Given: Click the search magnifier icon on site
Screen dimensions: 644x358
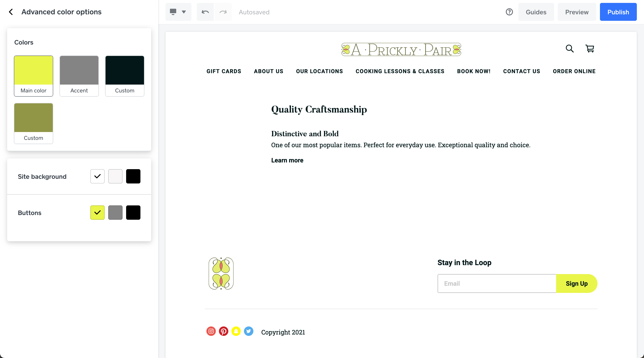Looking at the screenshot, I should pos(570,49).
